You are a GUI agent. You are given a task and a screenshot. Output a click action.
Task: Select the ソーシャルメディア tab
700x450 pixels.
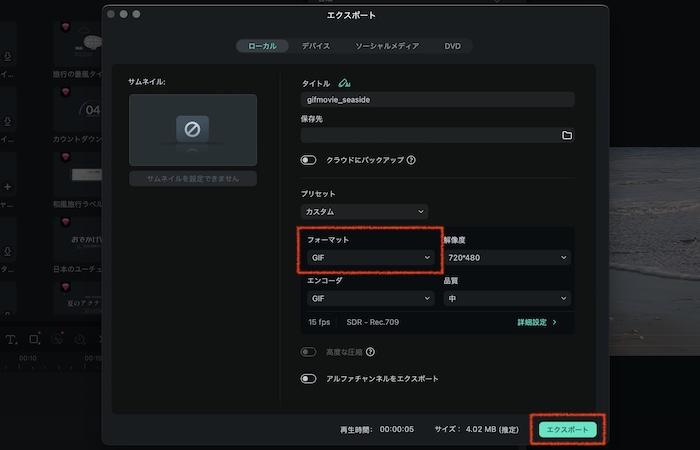coord(387,46)
